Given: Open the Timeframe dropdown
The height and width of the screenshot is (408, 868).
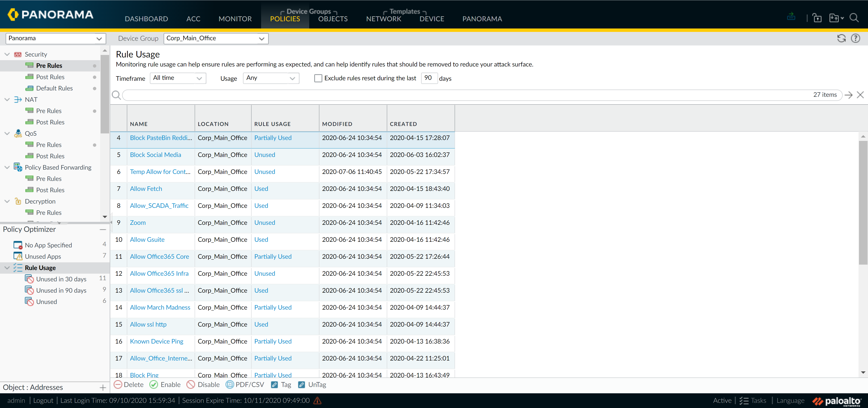Looking at the screenshot, I should click(x=178, y=78).
